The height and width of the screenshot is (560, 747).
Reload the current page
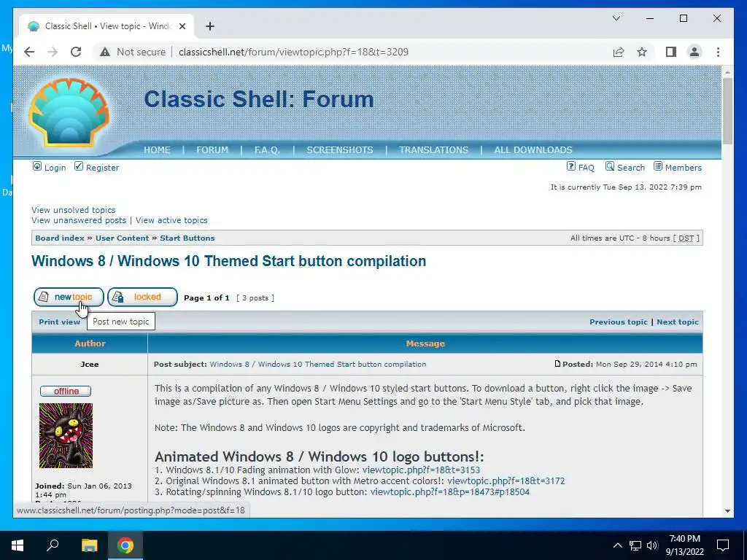[x=76, y=52]
